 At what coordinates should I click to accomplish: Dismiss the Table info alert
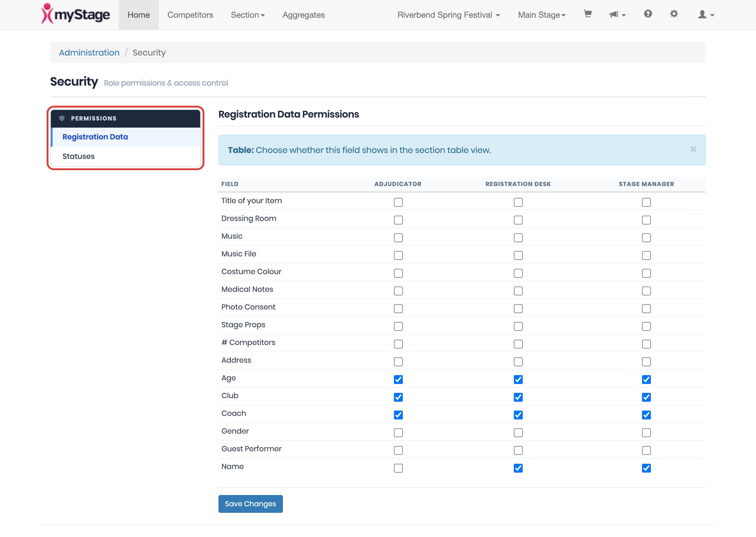[x=693, y=149]
